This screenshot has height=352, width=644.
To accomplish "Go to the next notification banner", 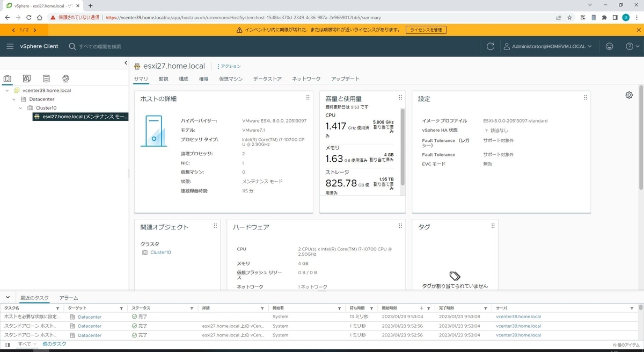I will pos(35,30).
